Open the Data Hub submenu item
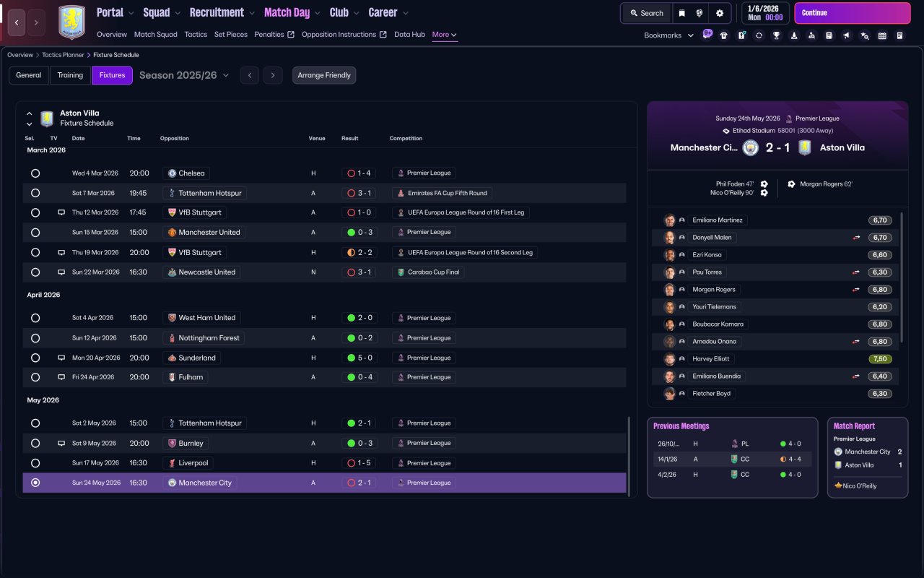Image resolution: width=924 pixels, height=578 pixels. click(409, 35)
